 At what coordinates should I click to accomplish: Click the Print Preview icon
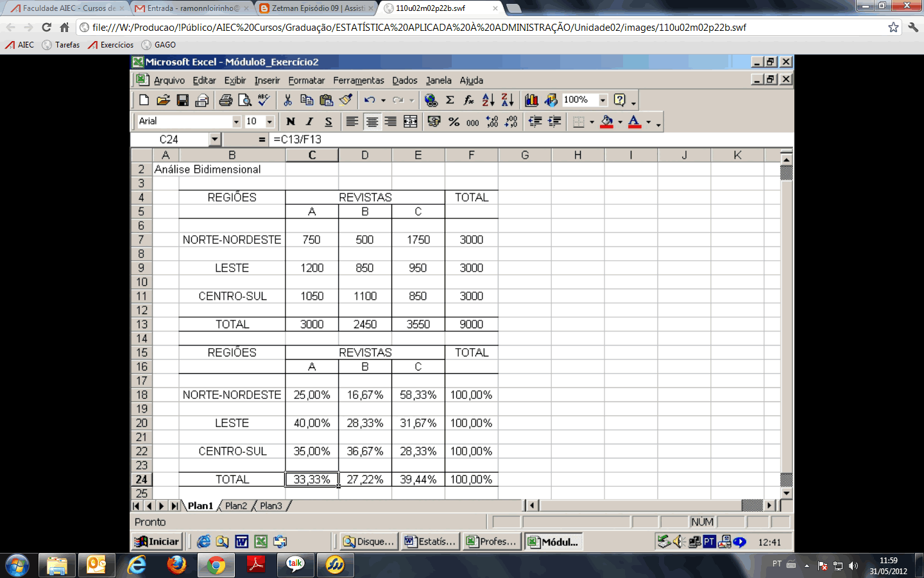click(244, 100)
